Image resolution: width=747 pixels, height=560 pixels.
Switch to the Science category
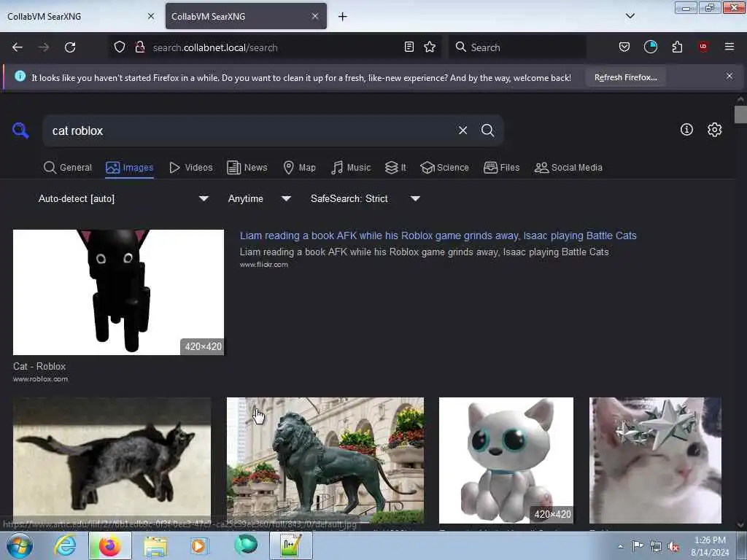[x=444, y=168]
